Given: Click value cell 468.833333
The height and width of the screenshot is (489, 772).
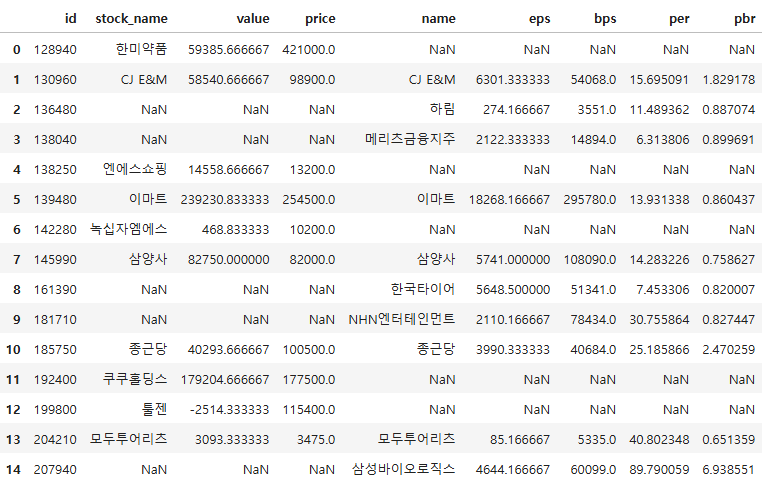Looking at the screenshot, I should (235, 230).
